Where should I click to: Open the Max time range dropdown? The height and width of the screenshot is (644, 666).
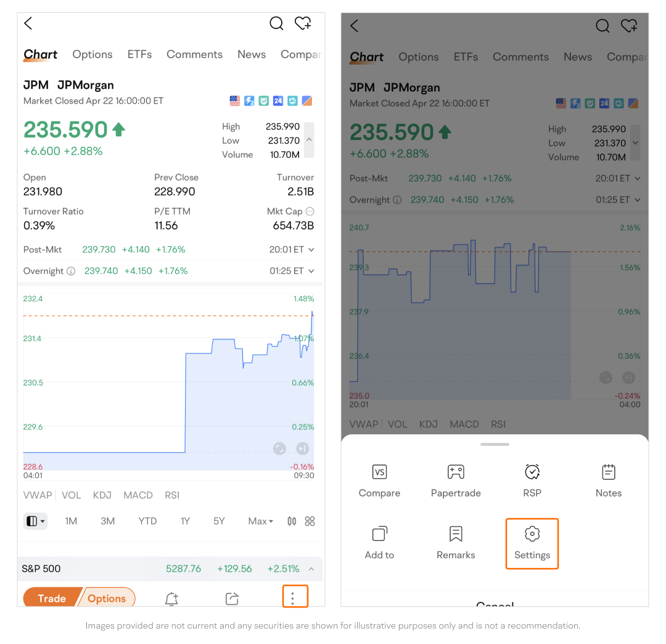(260, 521)
